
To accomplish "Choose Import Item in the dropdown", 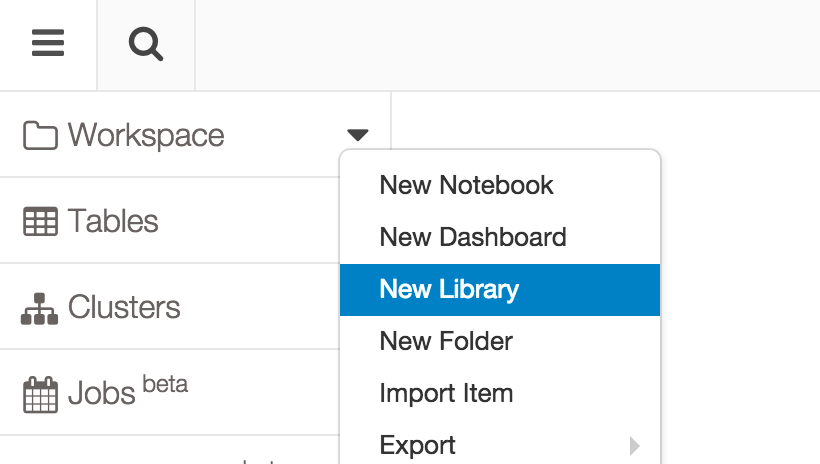I will (x=446, y=393).
